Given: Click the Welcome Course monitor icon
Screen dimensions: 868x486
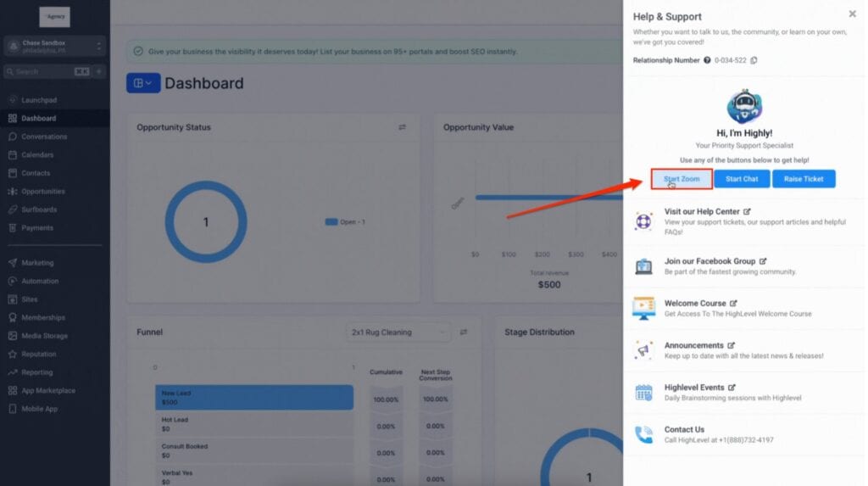Looking at the screenshot, I should tap(644, 309).
